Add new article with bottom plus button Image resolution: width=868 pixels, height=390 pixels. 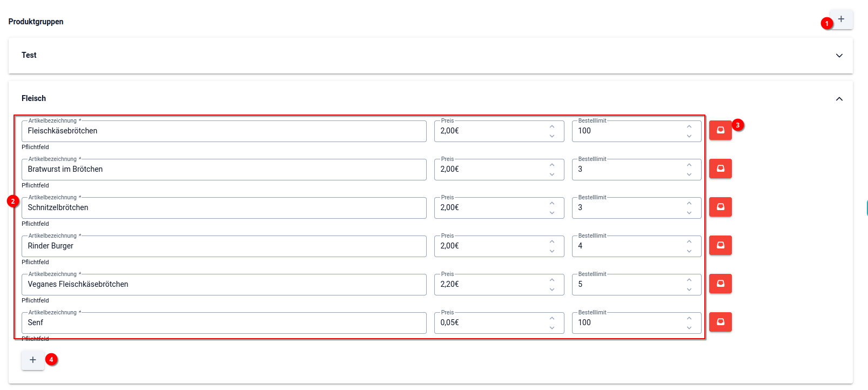33,360
